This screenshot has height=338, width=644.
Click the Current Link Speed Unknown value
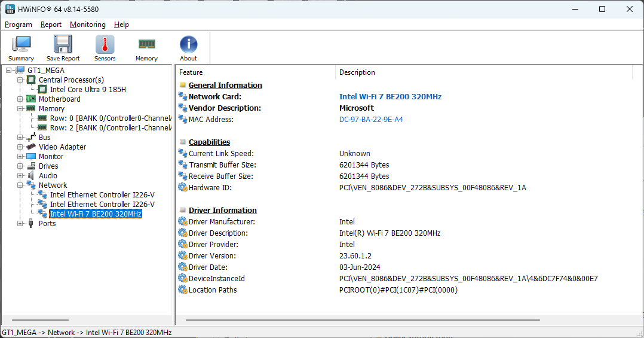[354, 153]
